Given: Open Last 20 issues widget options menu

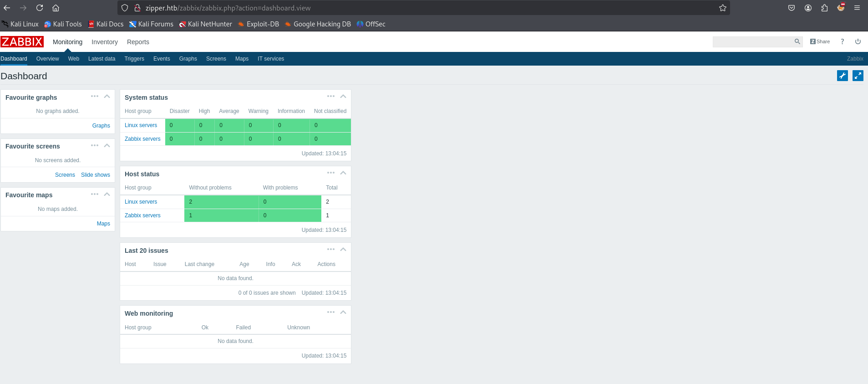Looking at the screenshot, I should click(331, 249).
